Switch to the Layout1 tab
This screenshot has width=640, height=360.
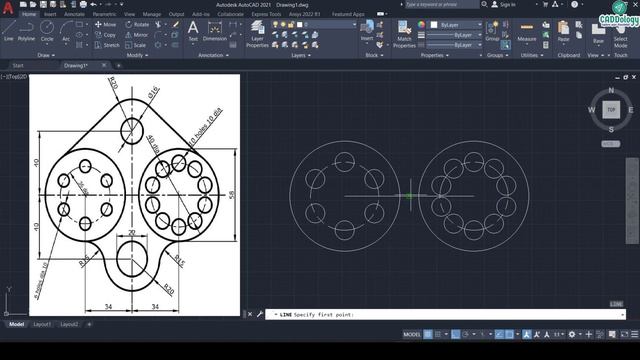[x=42, y=324]
